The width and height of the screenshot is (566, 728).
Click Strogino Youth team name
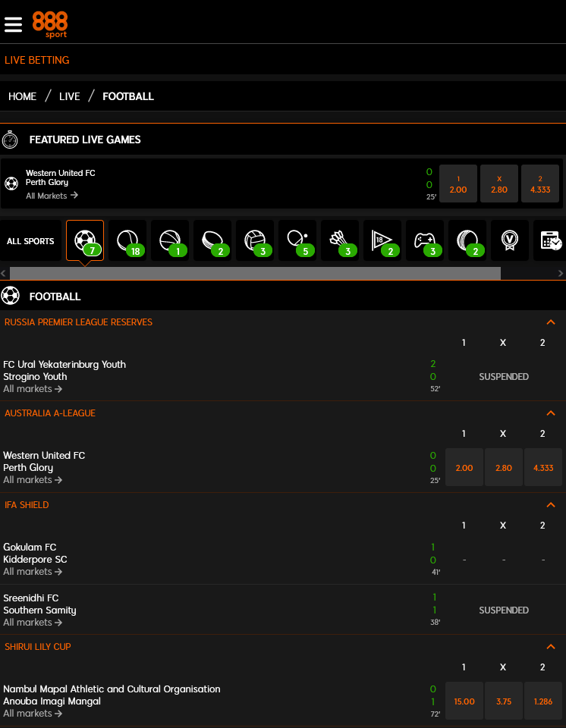click(x=36, y=377)
